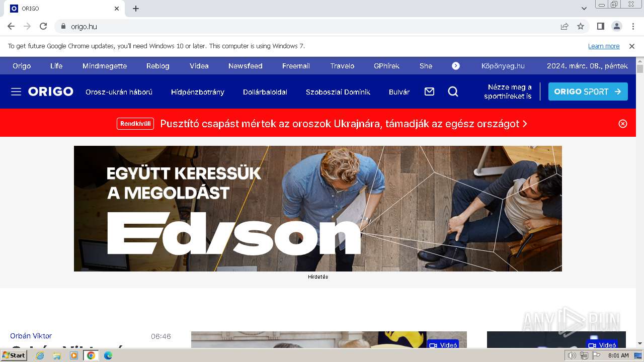Screen dimensions: 644x362
Task: Open a new tab with the plus button
Action: pos(136,9)
